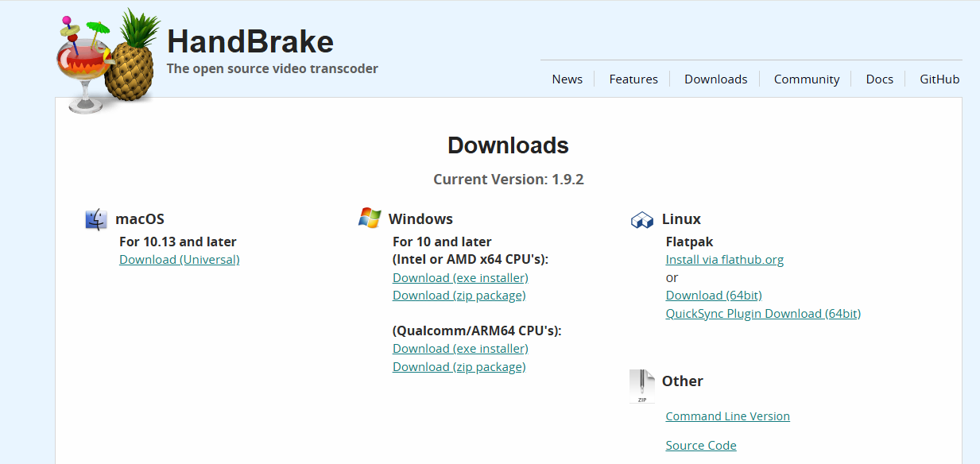Download the x64 Windows zip package

pos(459,296)
